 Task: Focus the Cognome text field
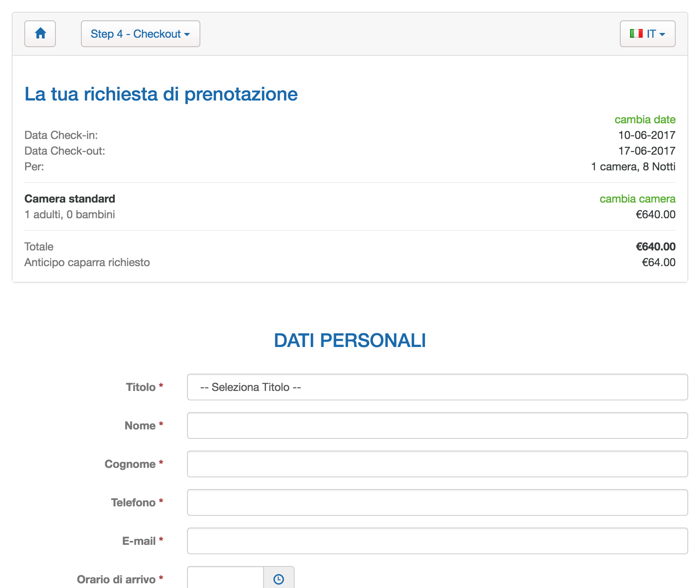pyautogui.click(x=437, y=464)
